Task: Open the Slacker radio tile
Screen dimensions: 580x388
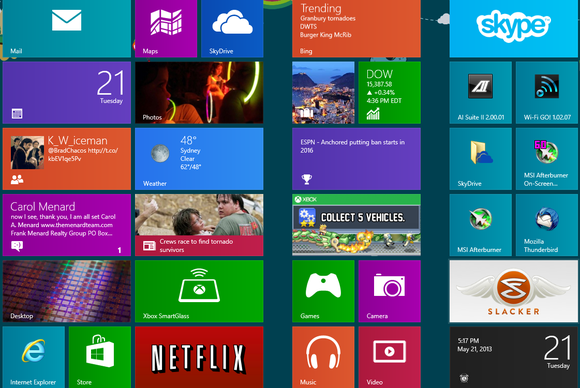Action: point(513,291)
